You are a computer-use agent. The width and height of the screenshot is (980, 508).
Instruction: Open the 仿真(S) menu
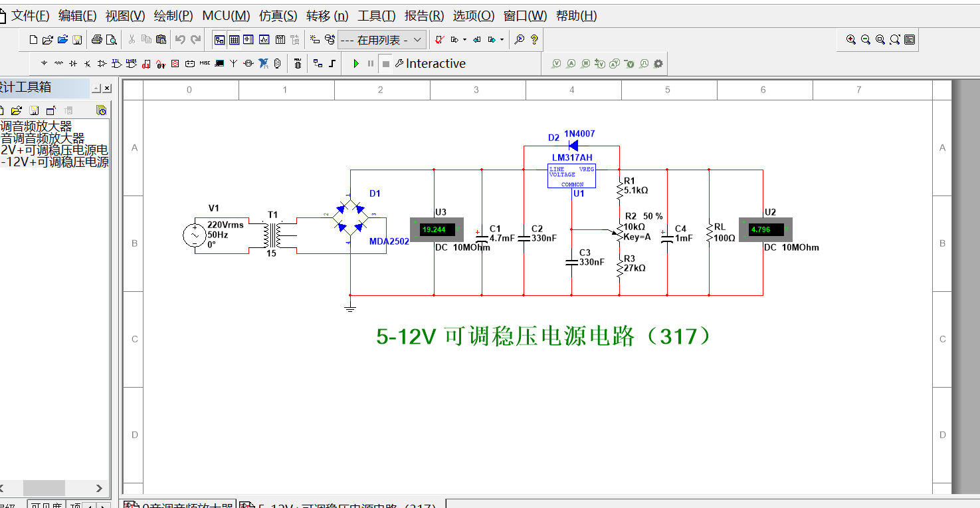point(278,16)
